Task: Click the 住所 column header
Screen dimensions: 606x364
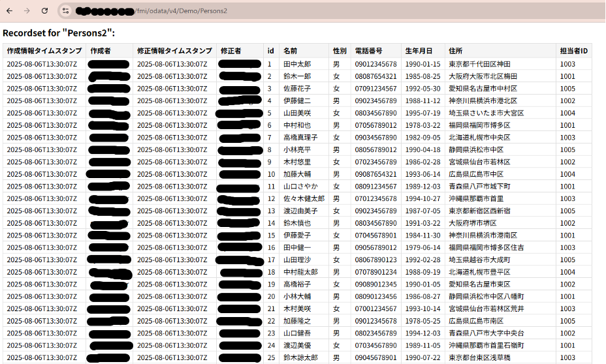Action: point(455,51)
